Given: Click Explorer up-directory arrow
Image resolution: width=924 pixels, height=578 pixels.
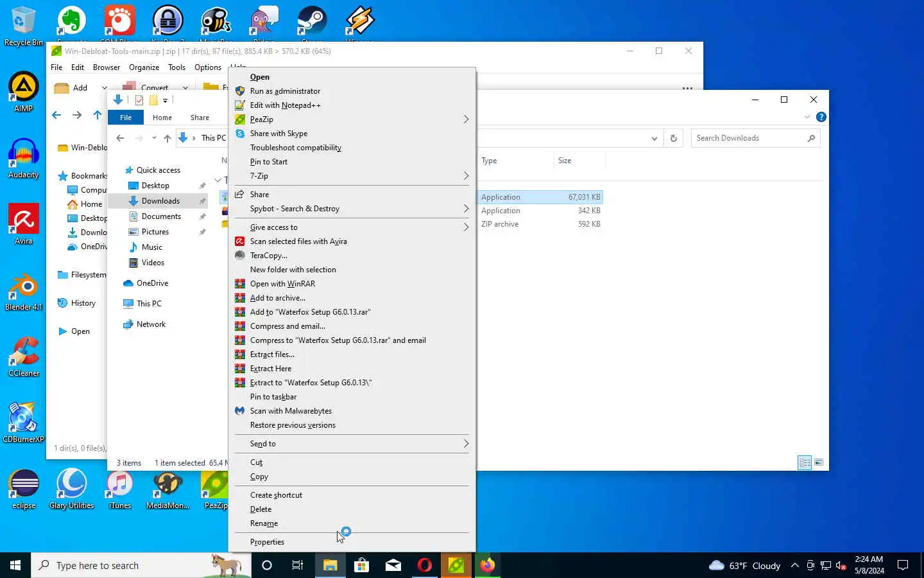Looking at the screenshot, I should click(x=167, y=138).
